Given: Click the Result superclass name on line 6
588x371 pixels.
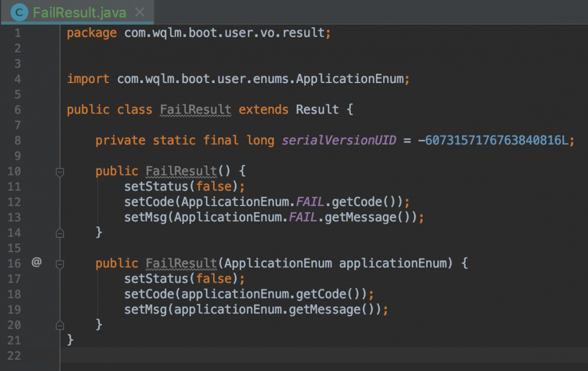Looking at the screenshot, I should click(317, 110).
